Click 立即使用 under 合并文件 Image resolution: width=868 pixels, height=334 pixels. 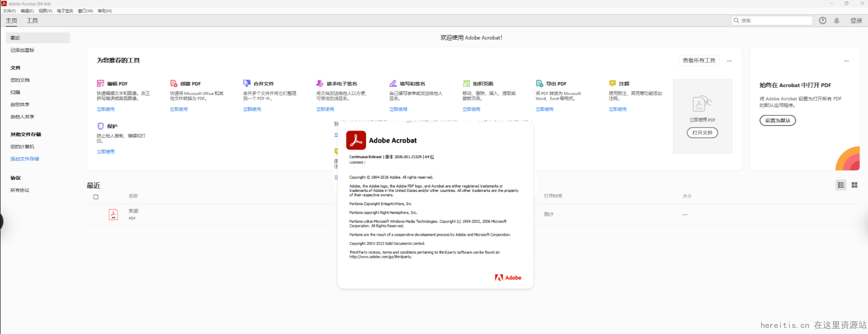252,109
